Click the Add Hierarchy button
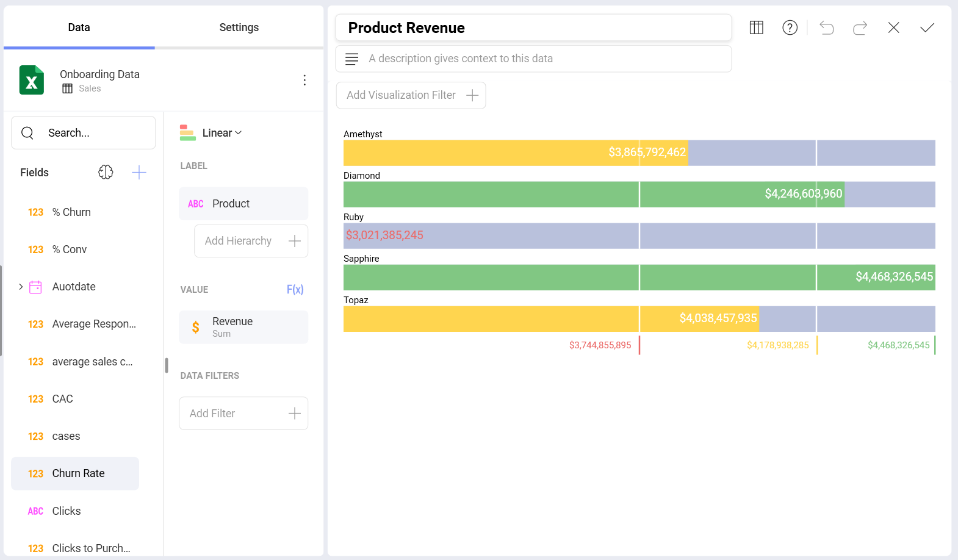The width and height of the screenshot is (958, 560). click(251, 241)
